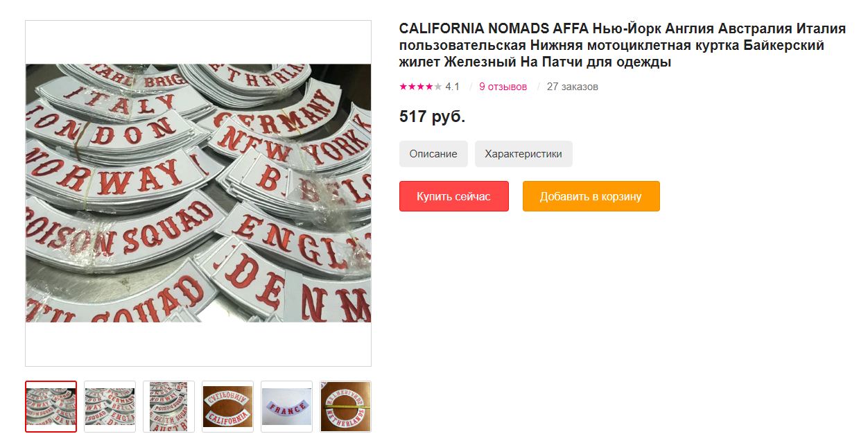Open the France patch thumbnail

286,406
